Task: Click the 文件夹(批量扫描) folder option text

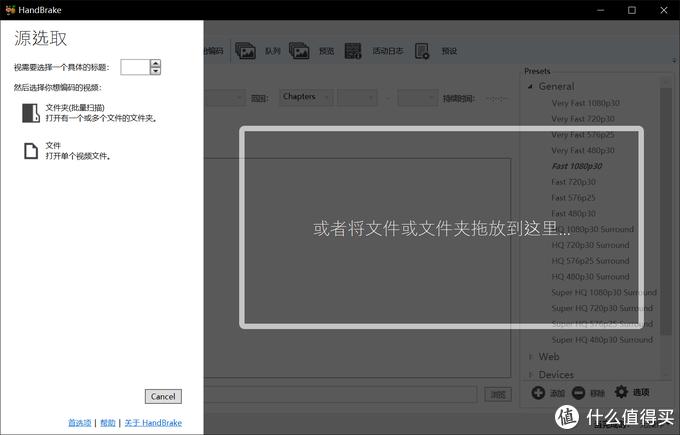Action: tap(75, 108)
